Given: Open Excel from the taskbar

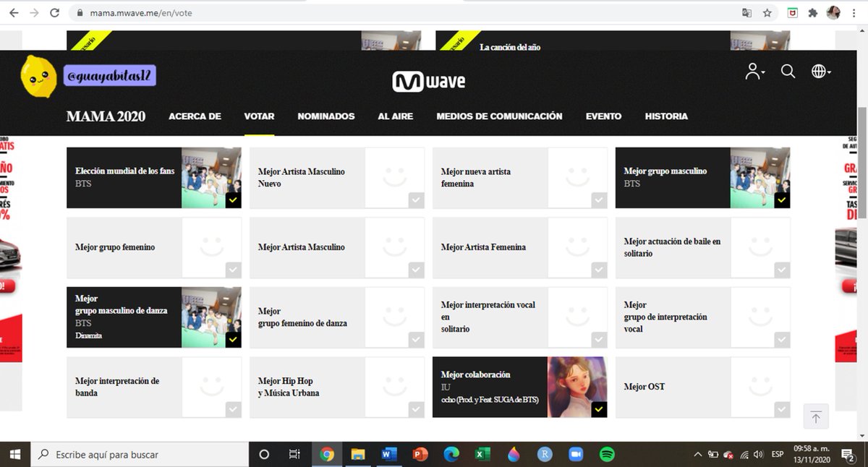Looking at the screenshot, I should coord(482,454).
